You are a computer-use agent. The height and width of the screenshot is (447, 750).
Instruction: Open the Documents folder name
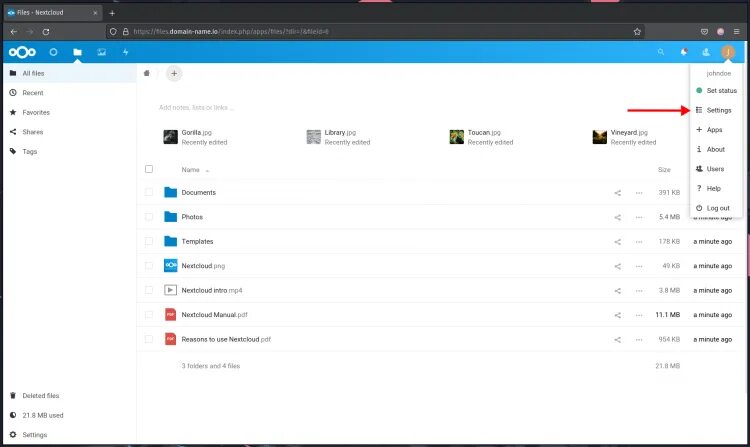coord(199,193)
